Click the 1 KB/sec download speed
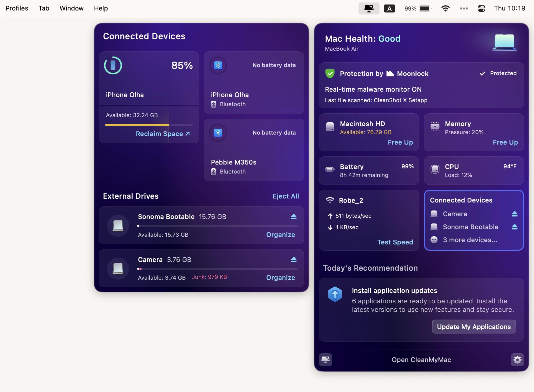 (x=347, y=227)
